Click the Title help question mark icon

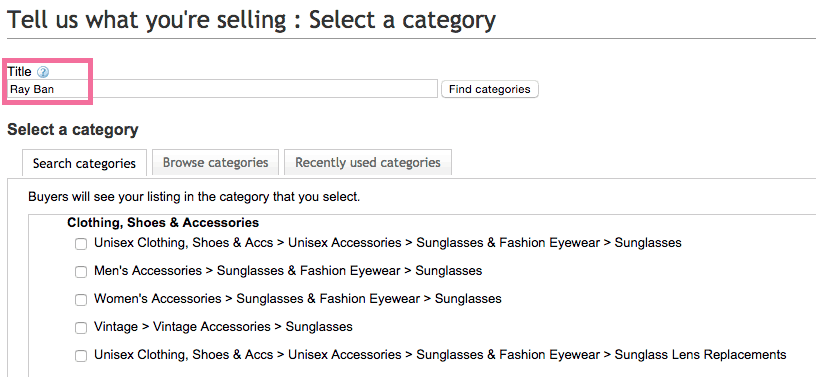43,72
